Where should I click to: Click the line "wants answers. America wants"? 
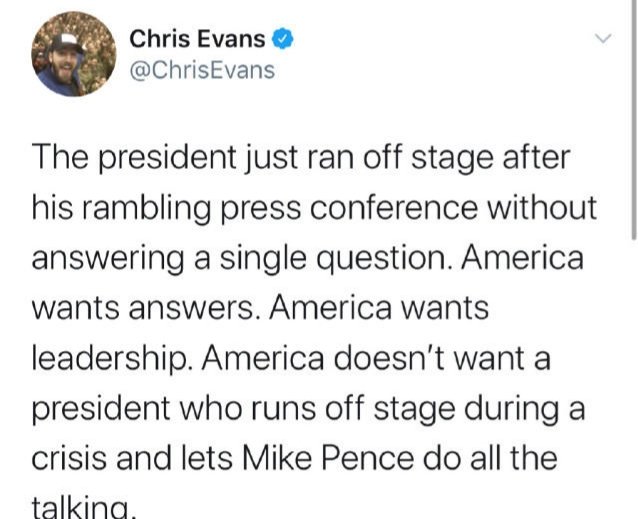point(261,307)
